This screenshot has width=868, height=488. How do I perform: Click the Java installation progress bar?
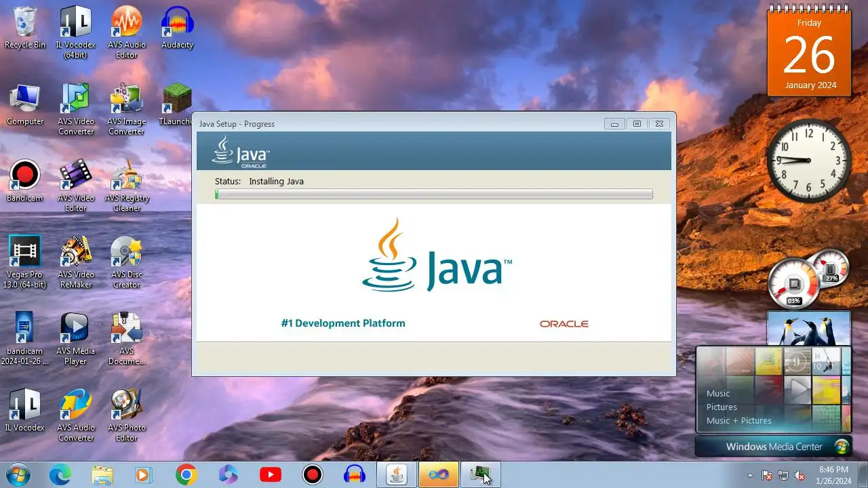click(x=434, y=195)
